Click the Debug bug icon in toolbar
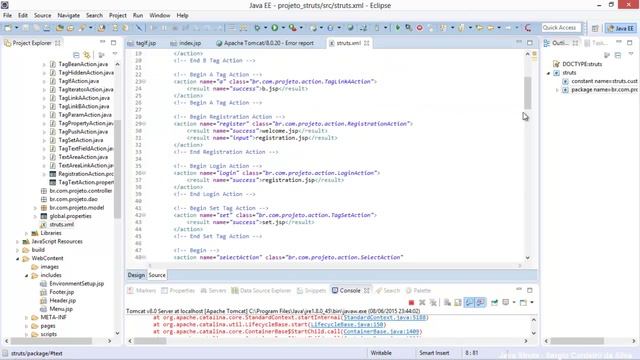This screenshot has height=360, width=640. point(257,28)
